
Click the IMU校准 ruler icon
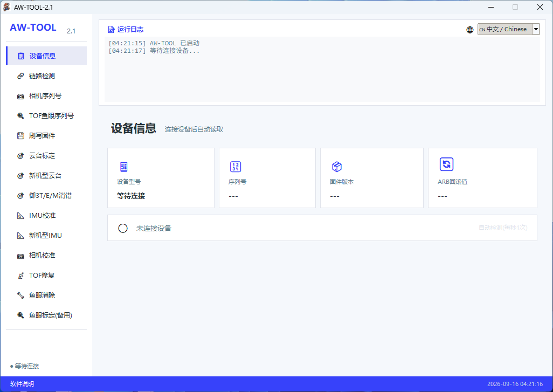pos(21,216)
